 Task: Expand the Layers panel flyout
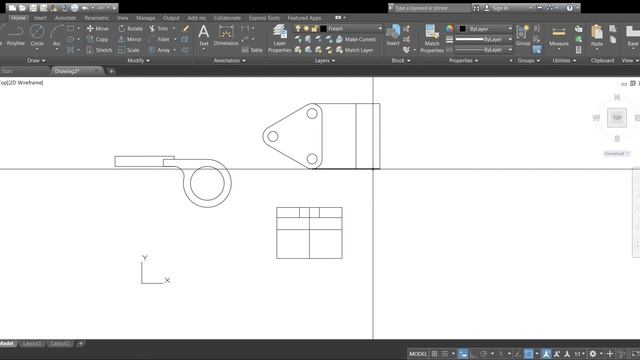coord(325,60)
